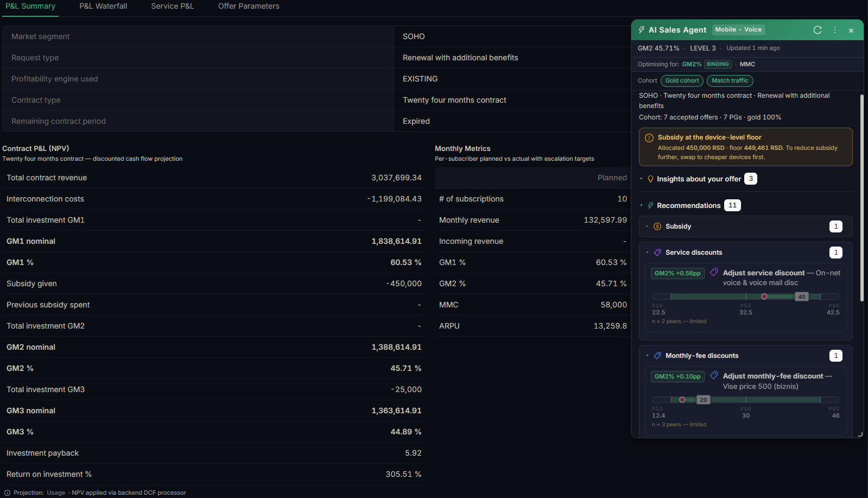Open the P&L Waterfall tab
The image size is (868, 498).
[103, 6]
